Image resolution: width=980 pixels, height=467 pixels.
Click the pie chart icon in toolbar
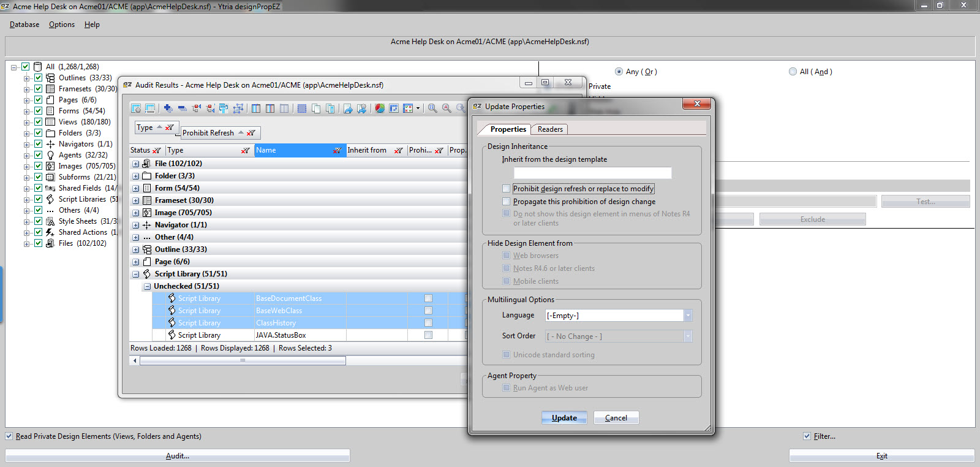click(380, 108)
